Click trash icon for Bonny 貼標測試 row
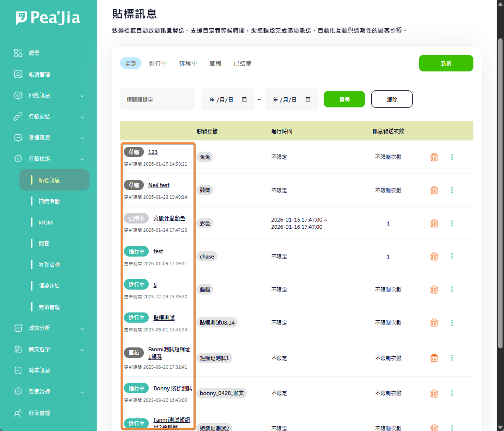The width and height of the screenshot is (504, 431). 434,393
